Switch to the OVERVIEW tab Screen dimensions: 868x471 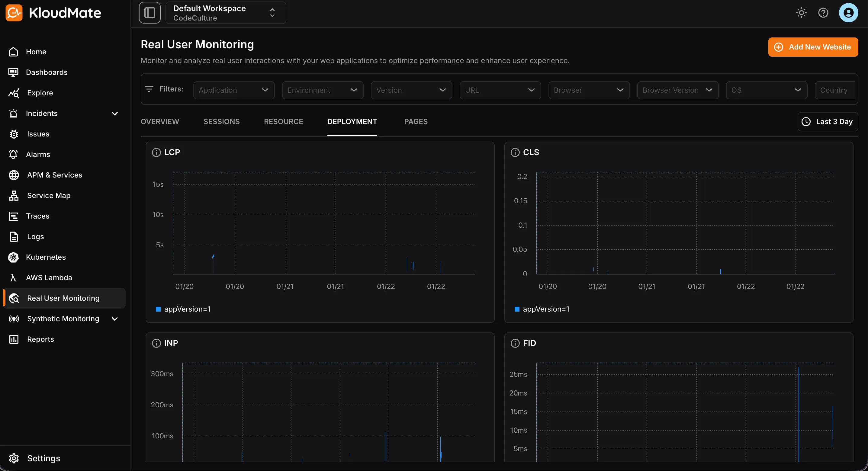[x=160, y=122]
